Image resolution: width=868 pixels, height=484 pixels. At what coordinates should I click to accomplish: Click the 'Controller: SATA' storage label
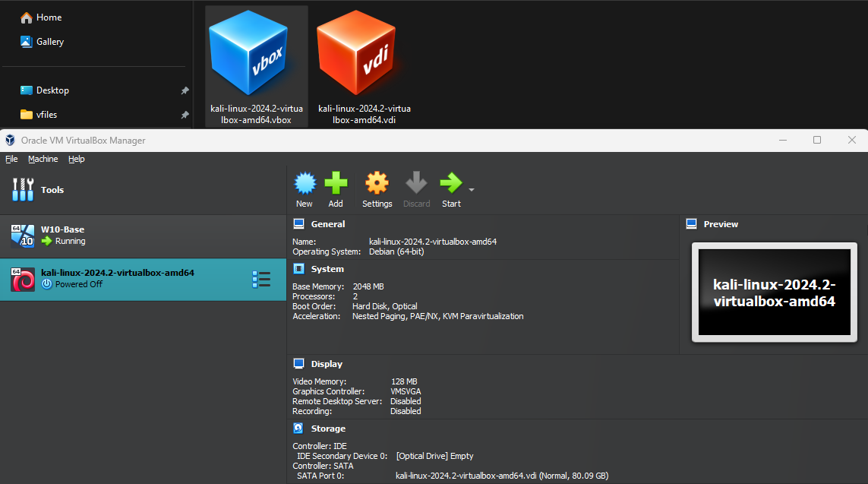pyautogui.click(x=323, y=466)
